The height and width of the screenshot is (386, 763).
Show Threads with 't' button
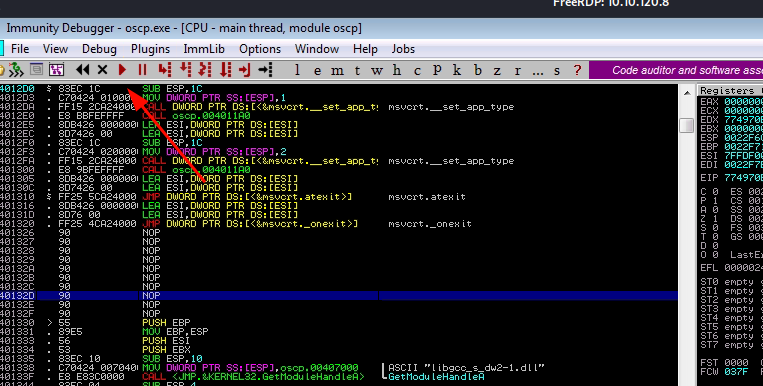(x=357, y=71)
